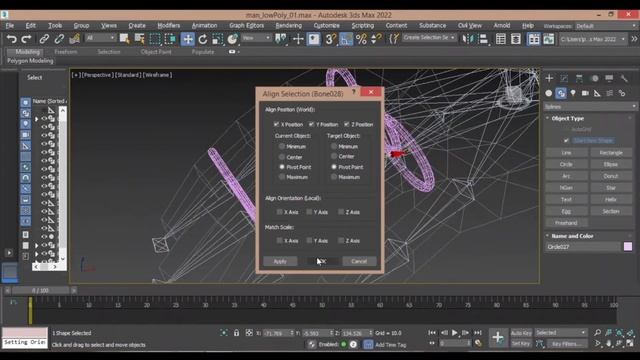Click the Align tool icon in toolbar
Viewport: 640px width, 360px height.
tap(483, 39)
